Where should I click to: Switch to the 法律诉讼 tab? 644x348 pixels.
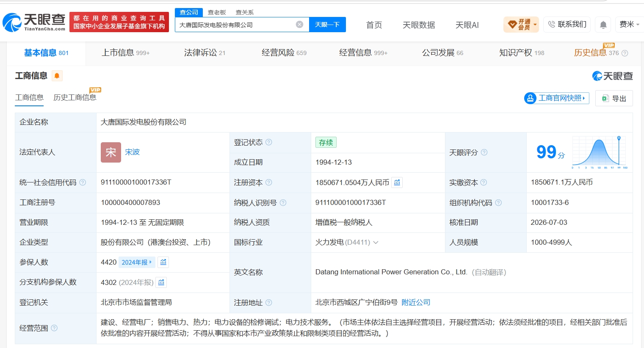[x=205, y=53]
